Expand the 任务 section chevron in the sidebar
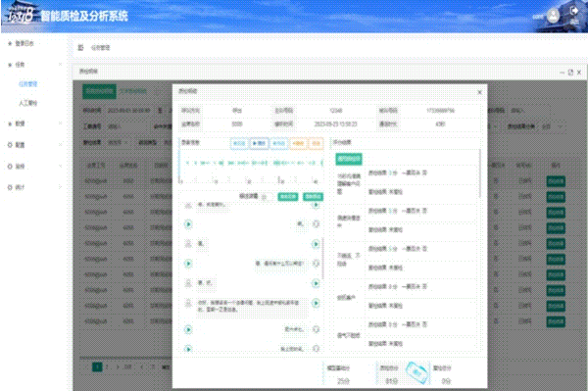 [x=60, y=65]
